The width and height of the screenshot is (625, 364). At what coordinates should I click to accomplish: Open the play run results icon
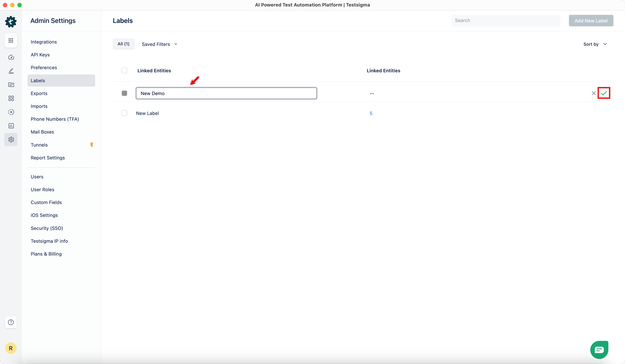(x=11, y=112)
